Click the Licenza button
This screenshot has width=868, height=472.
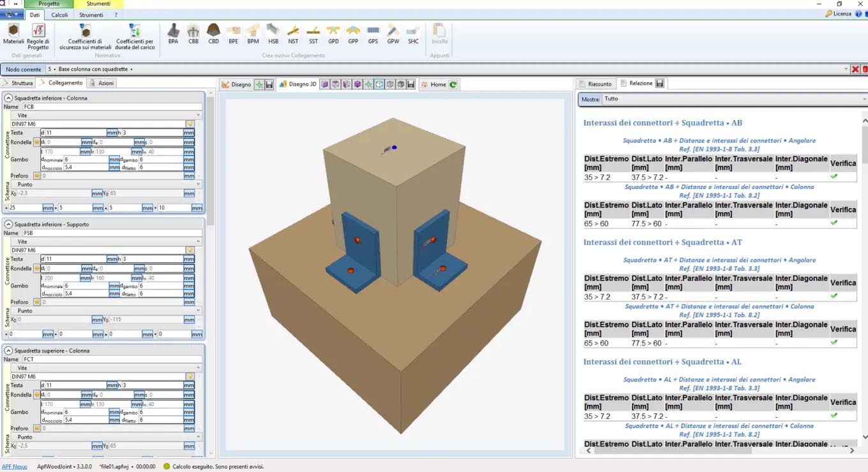pos(838,13)
